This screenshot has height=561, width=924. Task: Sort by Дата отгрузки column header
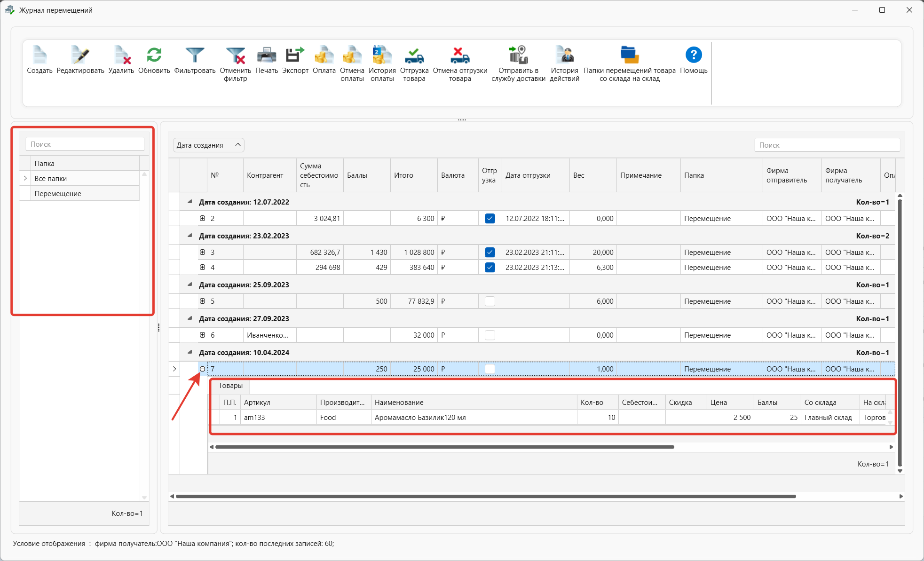pos(536,175)
